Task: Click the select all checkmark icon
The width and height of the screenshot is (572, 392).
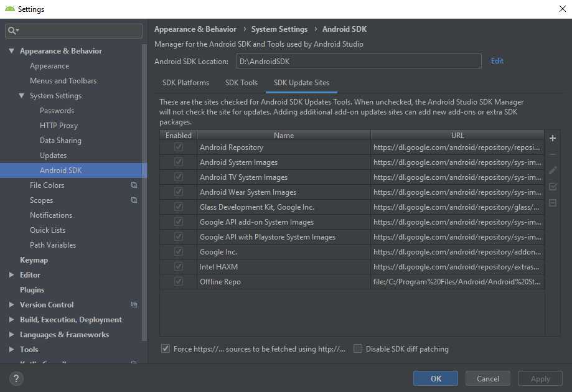Action: [x=553, y=187]
